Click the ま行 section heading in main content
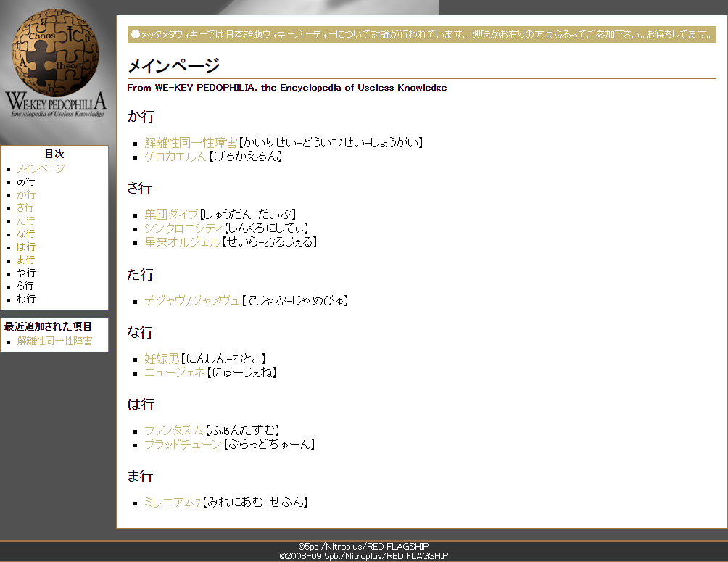 [140, 476]
